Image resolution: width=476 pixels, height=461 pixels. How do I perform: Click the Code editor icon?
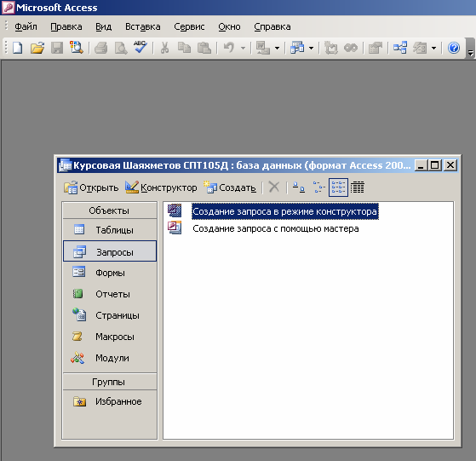coord(330,48)
